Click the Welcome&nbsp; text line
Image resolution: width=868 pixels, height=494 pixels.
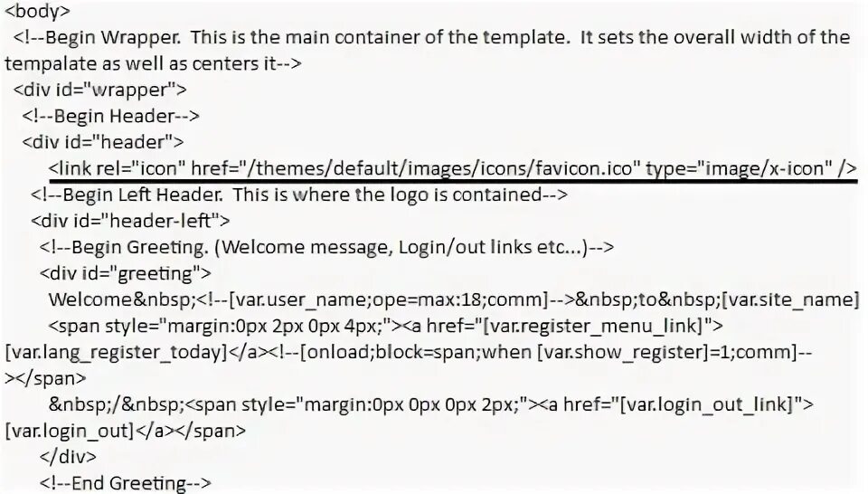[x=454, y=299]
